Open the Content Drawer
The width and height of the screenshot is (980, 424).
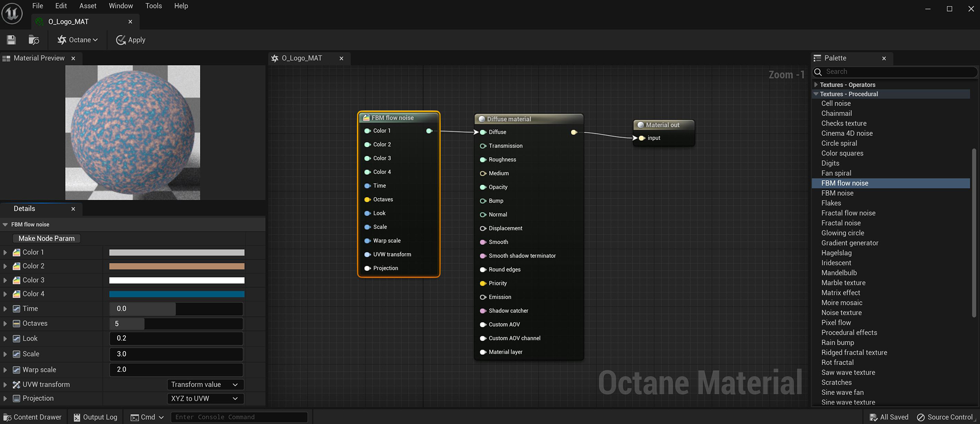click(32, 417)
